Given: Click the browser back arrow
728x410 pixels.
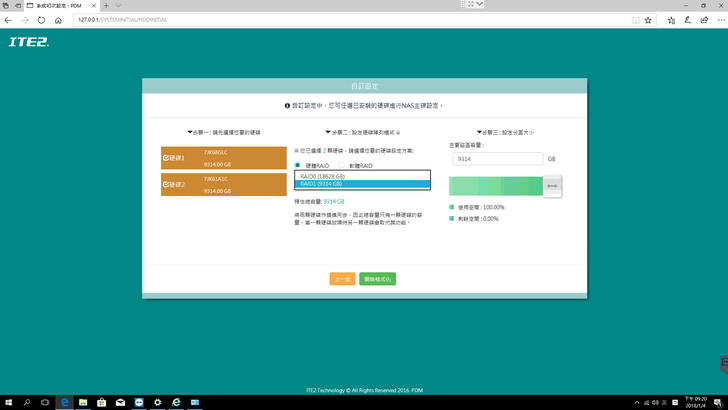Looking at the screenshot, I should (8, 19).
